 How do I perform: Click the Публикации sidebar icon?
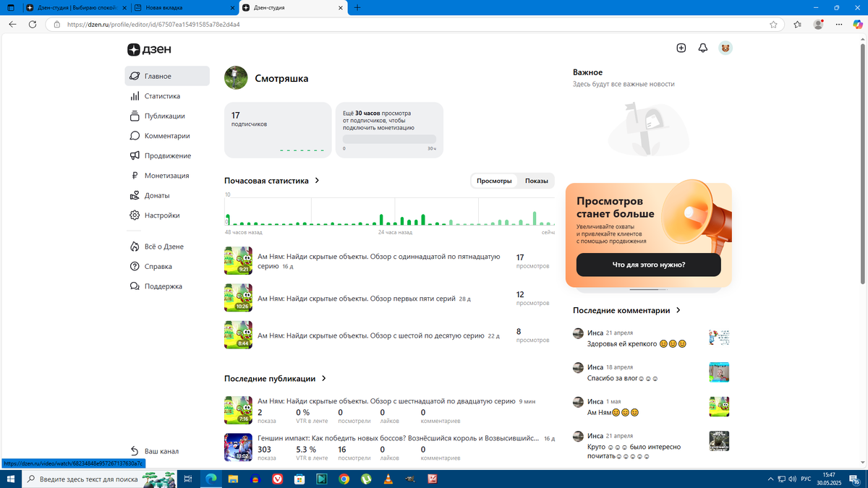click(x=135, y=116)
